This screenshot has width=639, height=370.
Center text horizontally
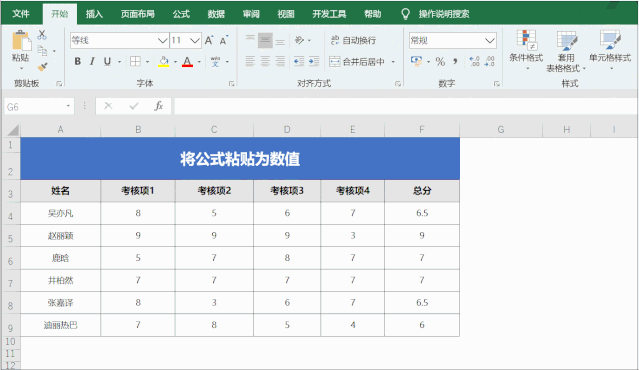tap(265, 62)
